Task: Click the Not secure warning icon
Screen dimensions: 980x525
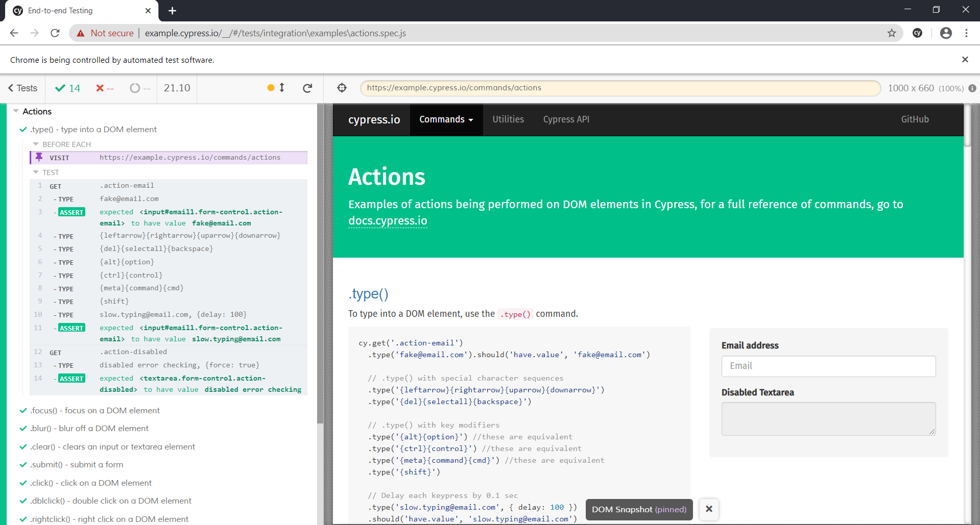Action: click(81, 33)
